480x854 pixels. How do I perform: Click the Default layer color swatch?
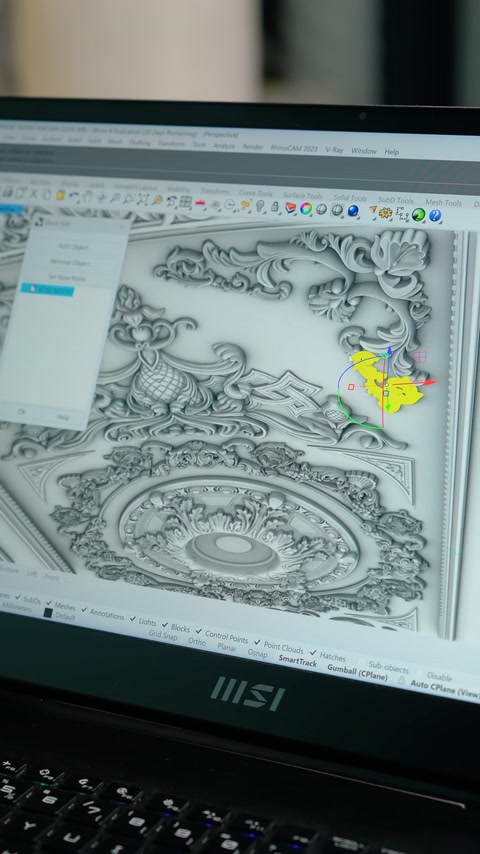[x=48, y=613]
